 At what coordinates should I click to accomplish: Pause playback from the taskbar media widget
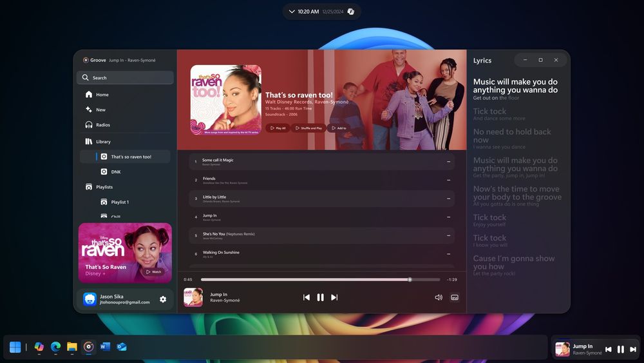tap(621, 349)
